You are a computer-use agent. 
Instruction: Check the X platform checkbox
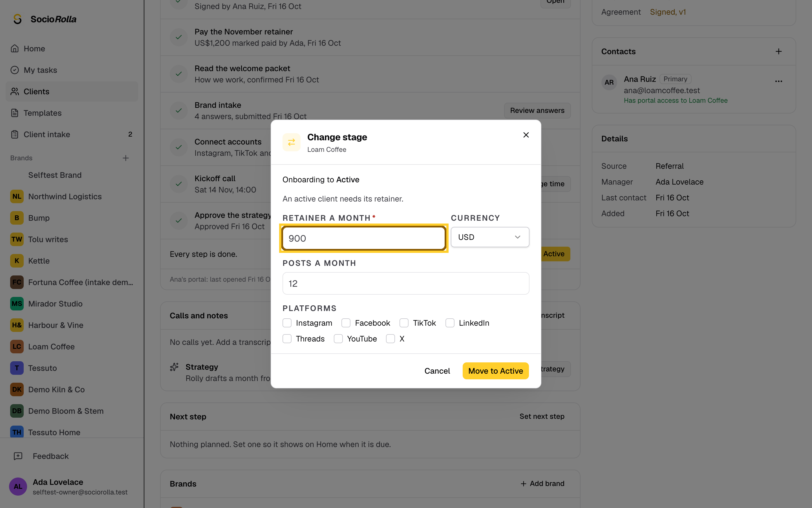390,339
